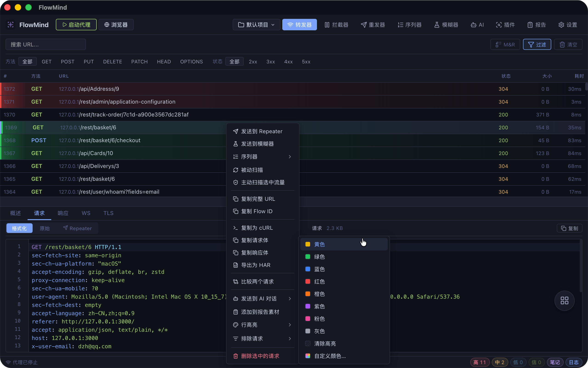Select 比较两个请求 menu entry
The width and height of the screenshot is (588, 368).
coord(263,282)
